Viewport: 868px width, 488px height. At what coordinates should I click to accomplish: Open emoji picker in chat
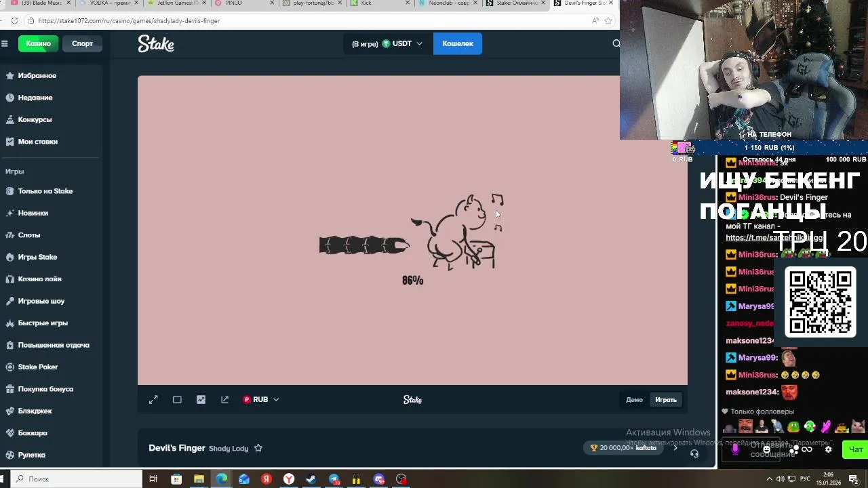coord(767,449)
